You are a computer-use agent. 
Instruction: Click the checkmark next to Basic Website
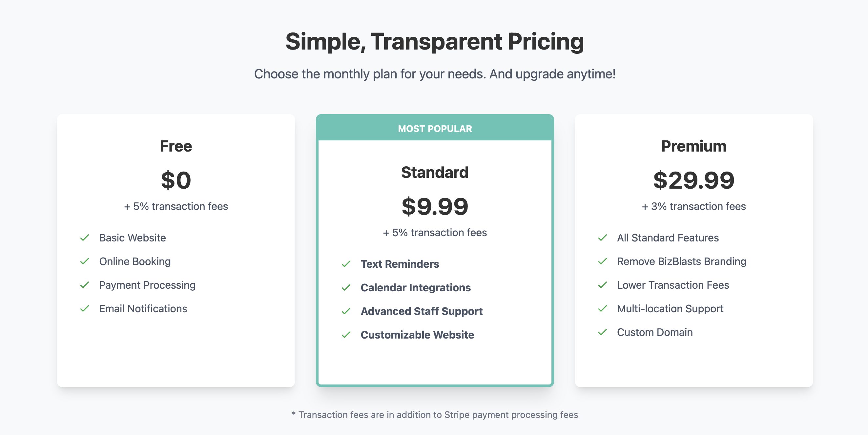pyautogui.click(x=85, y=238)
